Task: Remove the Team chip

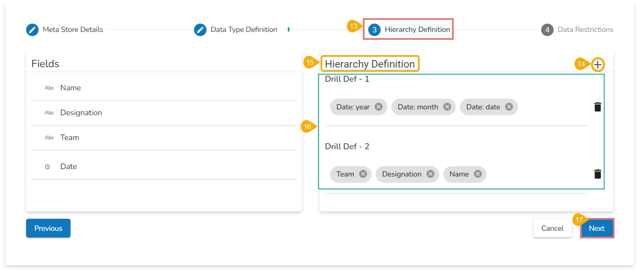Action: pos(363,174)
